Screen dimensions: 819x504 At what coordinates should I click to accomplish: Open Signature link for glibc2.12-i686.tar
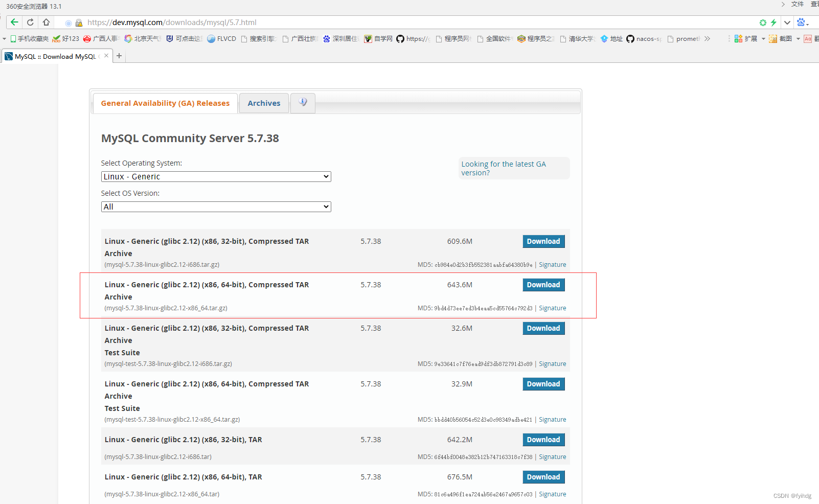553,457
